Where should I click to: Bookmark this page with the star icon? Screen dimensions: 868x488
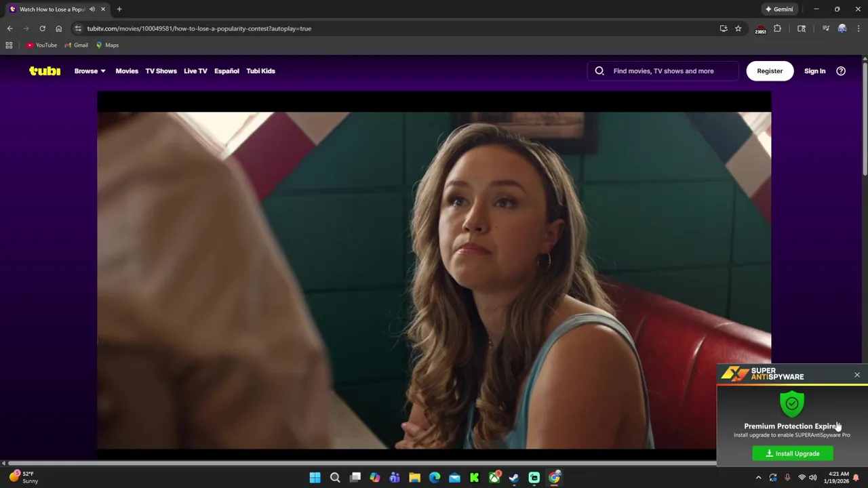pos(738,28)
